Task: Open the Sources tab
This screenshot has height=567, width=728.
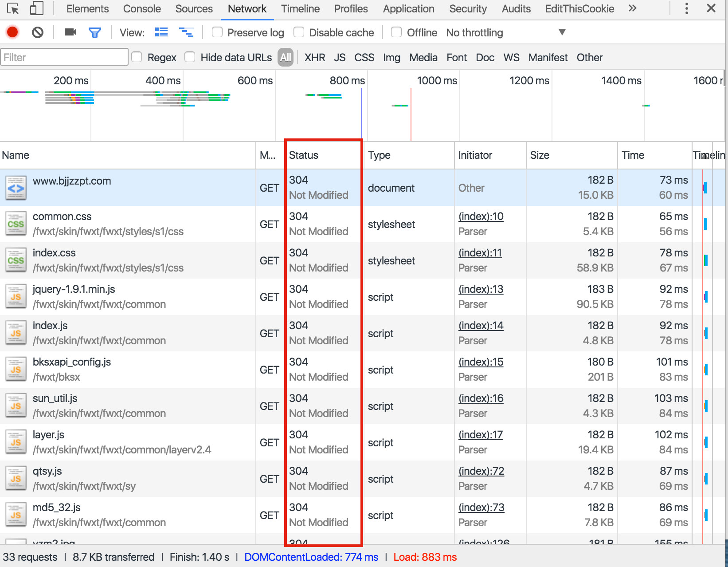Action: pos(194,9)
